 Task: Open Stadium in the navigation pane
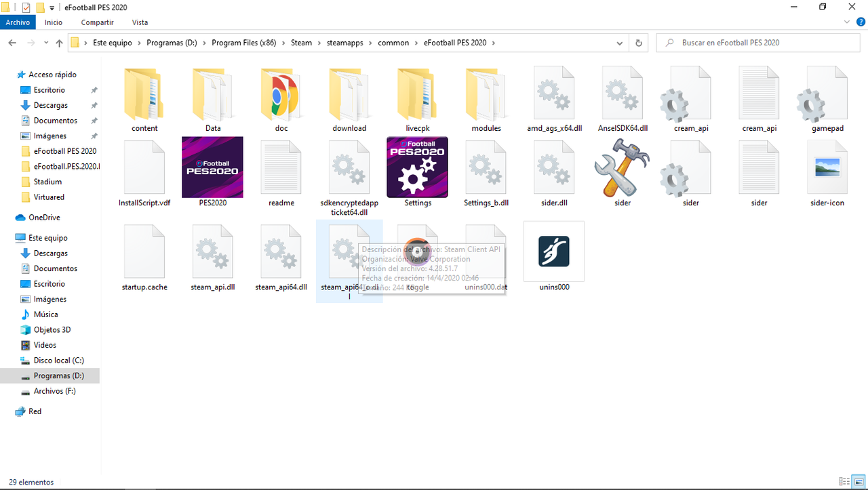[47, 182]
